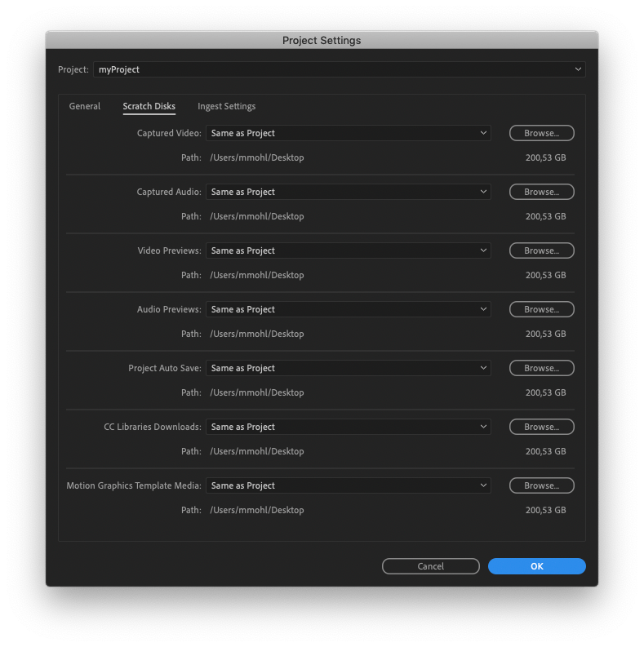The height and width of the screenshot is (647, 644).
Task: Expand the CC Libraries Downloads dropdown
Action: [349, 427]
